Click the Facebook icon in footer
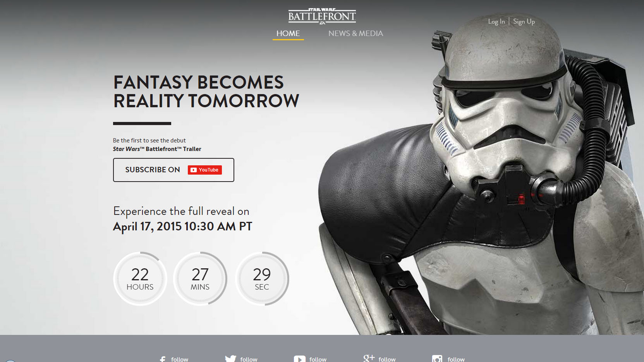The height and width of the screenshot is (362, 644). pyautogui.click(x=163, y=359)
